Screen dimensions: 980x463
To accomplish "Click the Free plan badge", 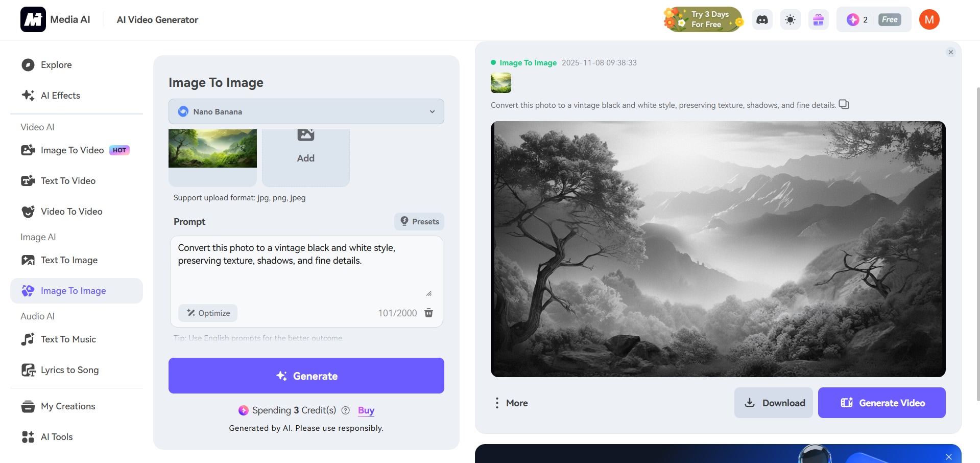I will click(890, 20).
